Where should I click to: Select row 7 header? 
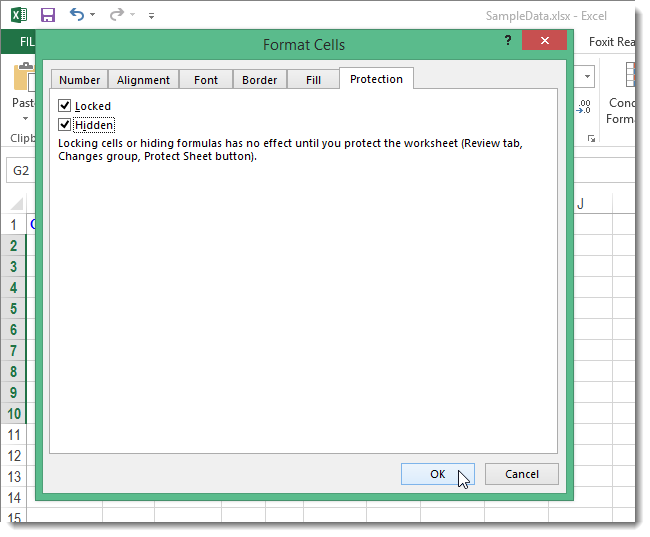pos(13,350)
